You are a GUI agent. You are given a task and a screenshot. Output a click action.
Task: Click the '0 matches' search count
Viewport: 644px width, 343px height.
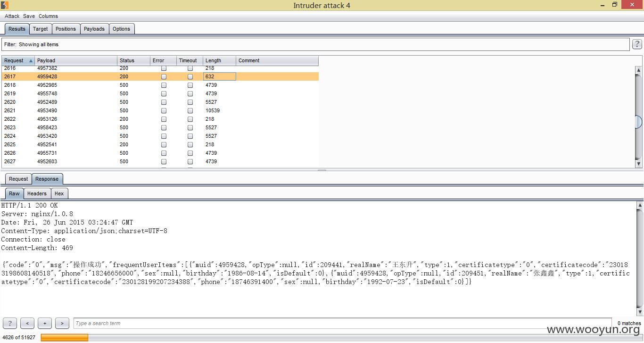[629, 323]
